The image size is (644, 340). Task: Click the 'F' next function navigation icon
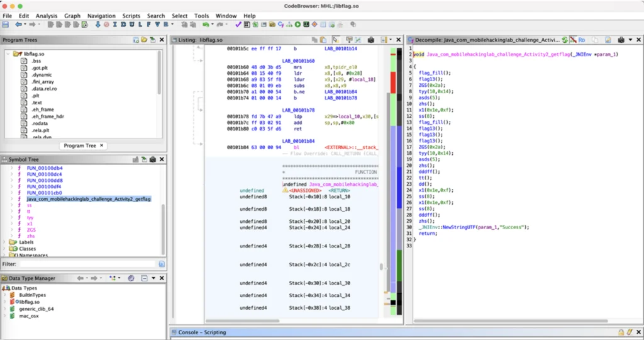pos(148,25)
